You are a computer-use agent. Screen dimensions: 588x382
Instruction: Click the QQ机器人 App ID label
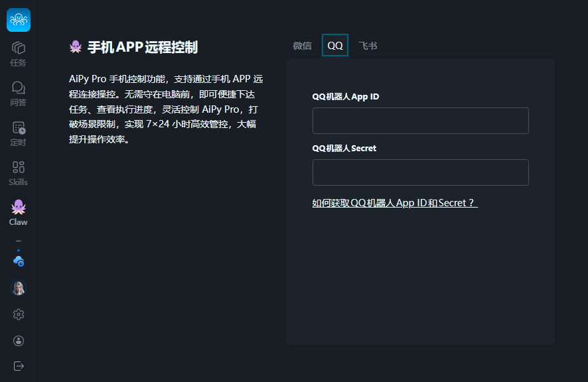[345, 97]
